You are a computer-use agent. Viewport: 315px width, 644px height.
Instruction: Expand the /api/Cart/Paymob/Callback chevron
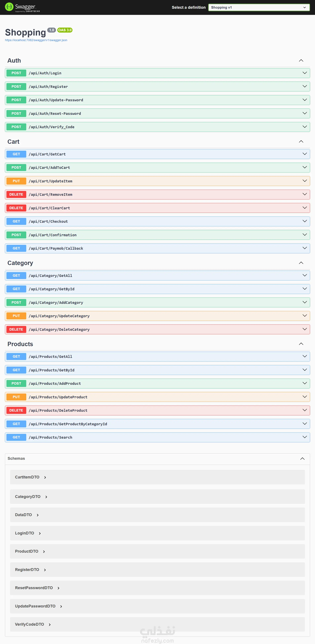tap(304, 248)
